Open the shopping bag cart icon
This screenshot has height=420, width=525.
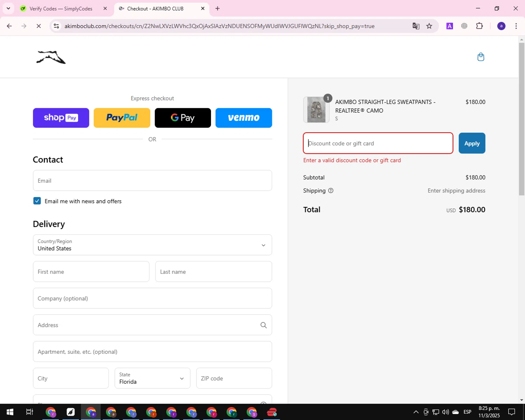point(481,57)
